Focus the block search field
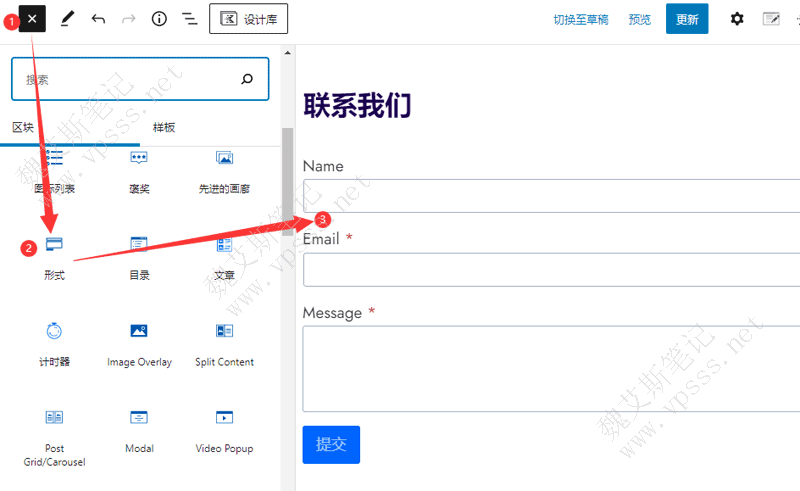Viewport: 800px width, 491px height. (140, 79)
